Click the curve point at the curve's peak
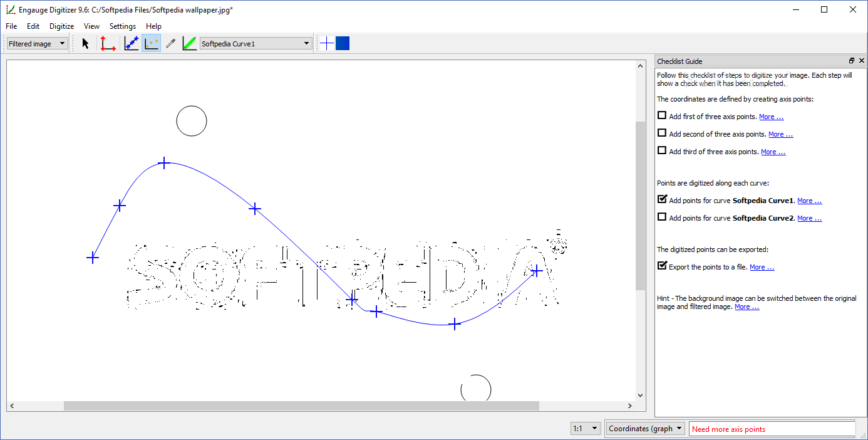Screen dimensions: 868x440 pos(164,163)
